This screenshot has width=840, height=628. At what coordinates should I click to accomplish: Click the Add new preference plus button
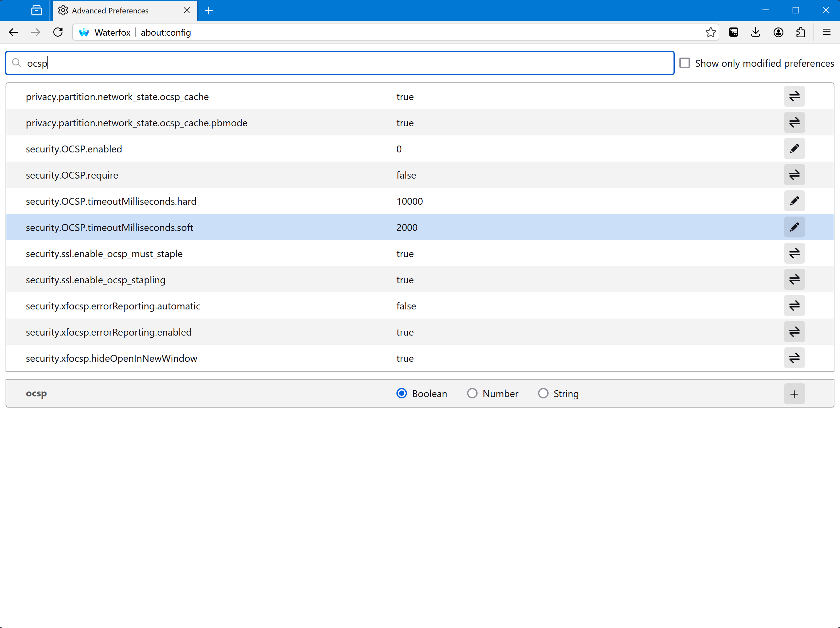(x=795, y=394)
